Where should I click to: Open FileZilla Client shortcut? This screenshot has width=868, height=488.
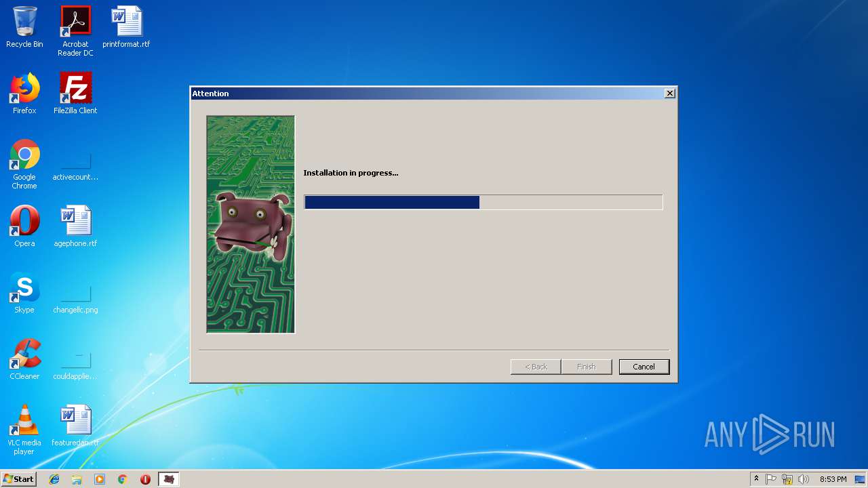[x=75, y=94]
